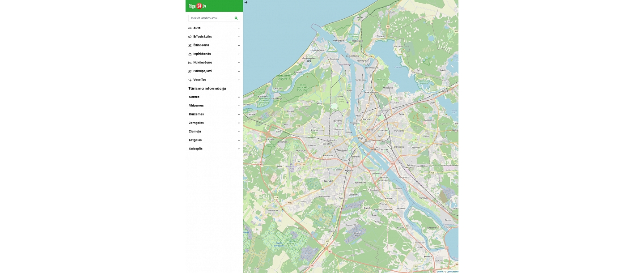Click the Nakšņošana lodging icon
Screen dimensions: 644x273
190,63
